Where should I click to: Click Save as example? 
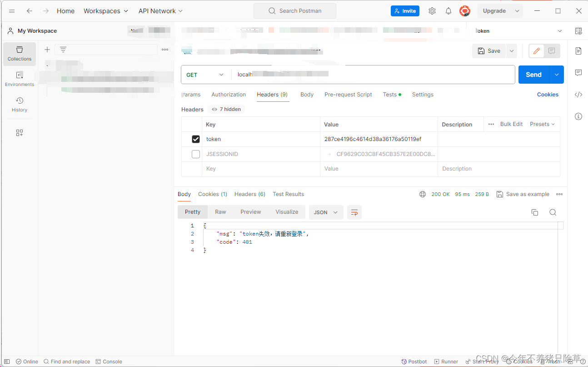click(523, 194)
